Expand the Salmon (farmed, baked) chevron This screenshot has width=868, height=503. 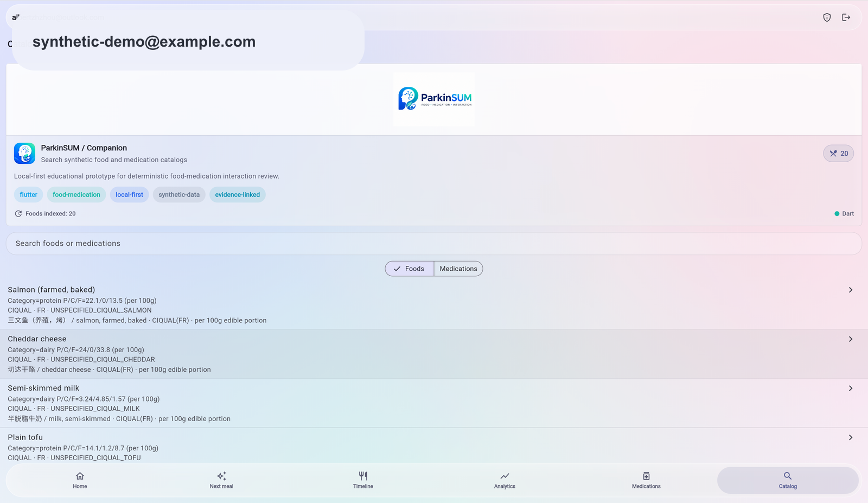click(851, 290)
